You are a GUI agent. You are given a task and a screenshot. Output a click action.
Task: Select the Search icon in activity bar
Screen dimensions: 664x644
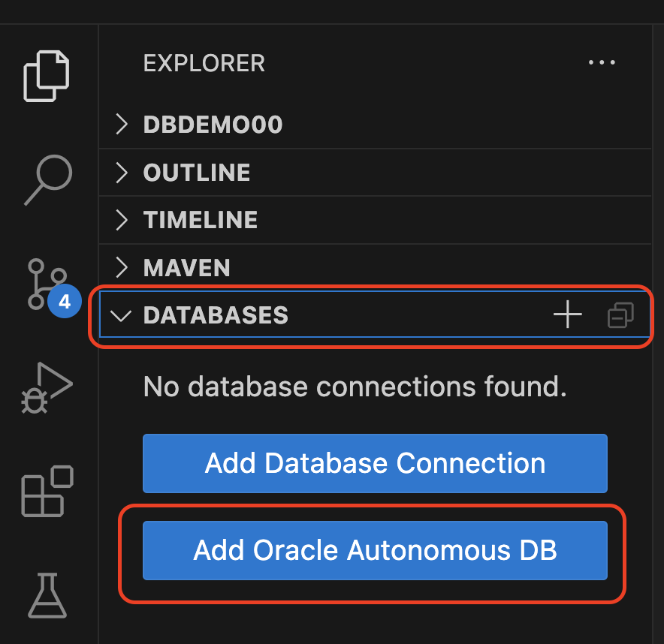(47, 180)
